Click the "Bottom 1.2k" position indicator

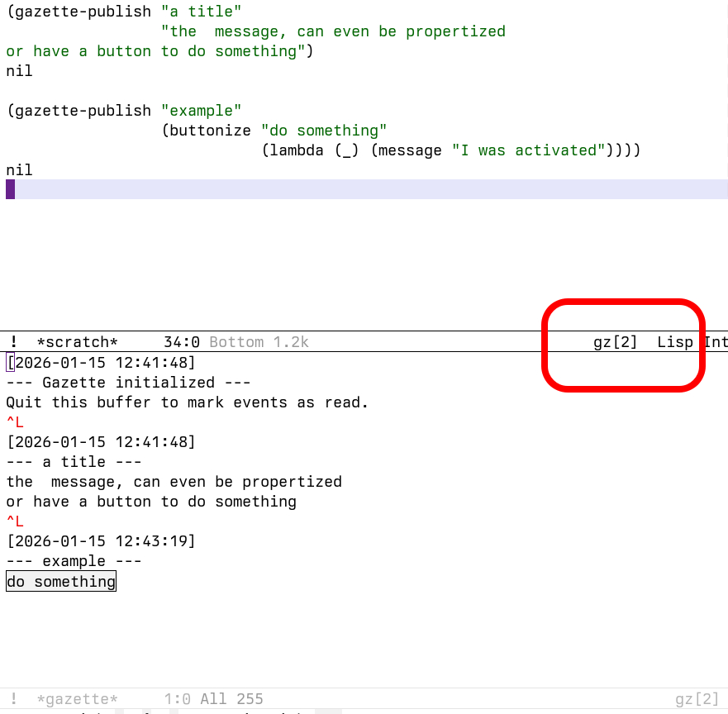click(x=258, y=341)
